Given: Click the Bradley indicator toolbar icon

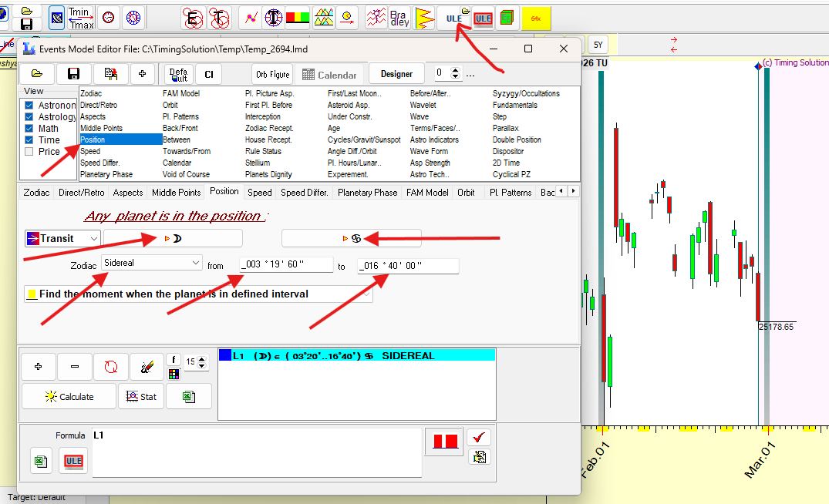Looking at the screenshot, I should pyautogui.click(x=399, y=18).
